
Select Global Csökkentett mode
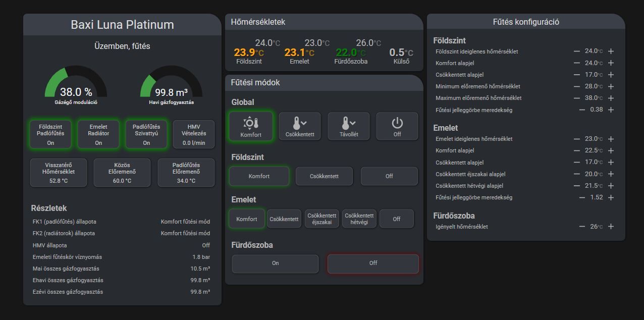pos(300,126)
